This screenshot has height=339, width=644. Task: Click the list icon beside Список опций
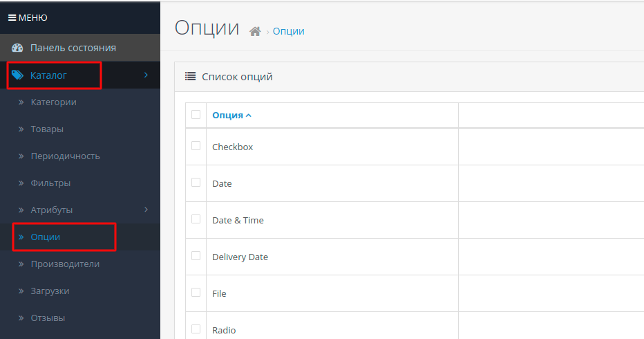click(191, 77)
